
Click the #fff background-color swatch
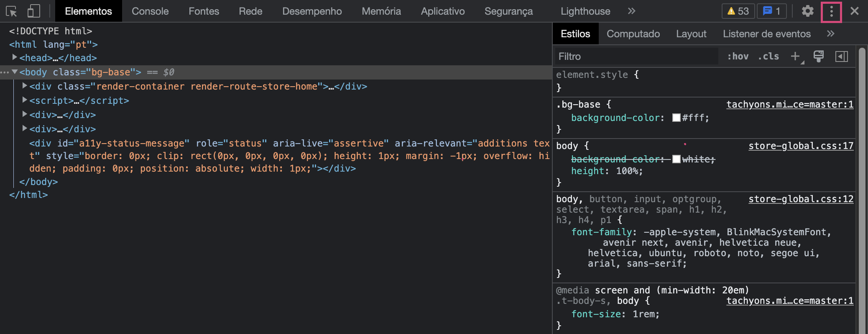tap(676, 118)
